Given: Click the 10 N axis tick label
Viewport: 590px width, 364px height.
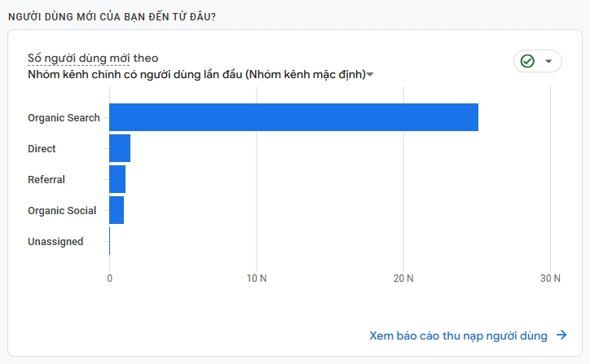Looking at the screenshot, I should pos(257,278).
